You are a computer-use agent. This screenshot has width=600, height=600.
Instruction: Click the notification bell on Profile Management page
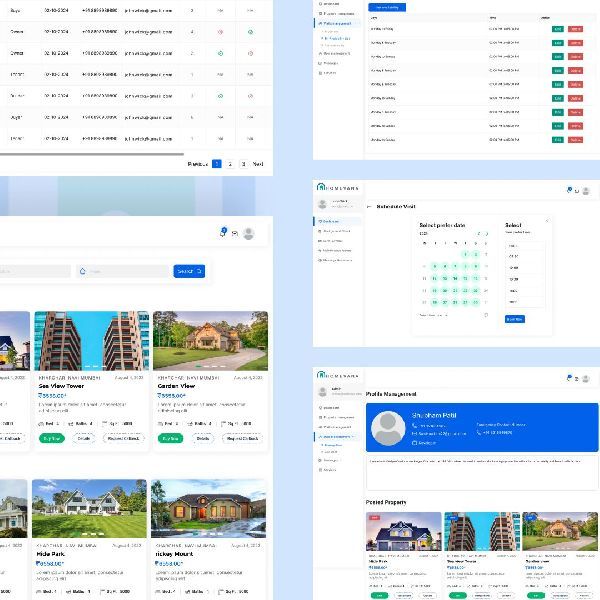click(568, 377)
